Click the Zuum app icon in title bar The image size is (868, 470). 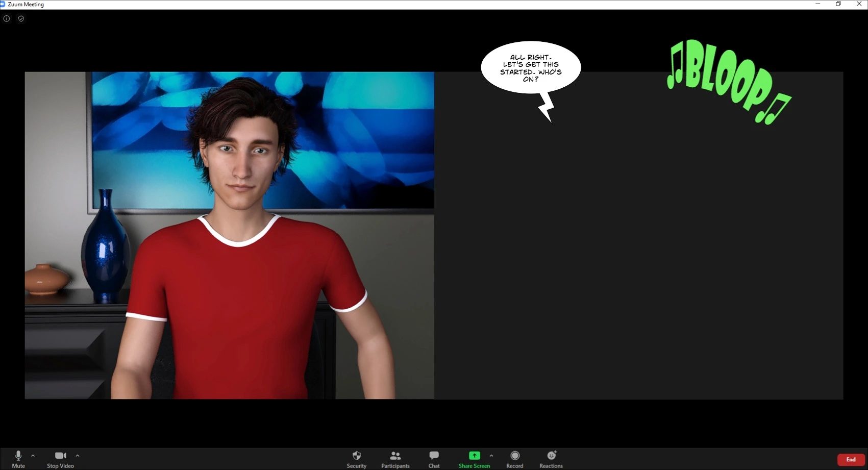click(3, 4)
